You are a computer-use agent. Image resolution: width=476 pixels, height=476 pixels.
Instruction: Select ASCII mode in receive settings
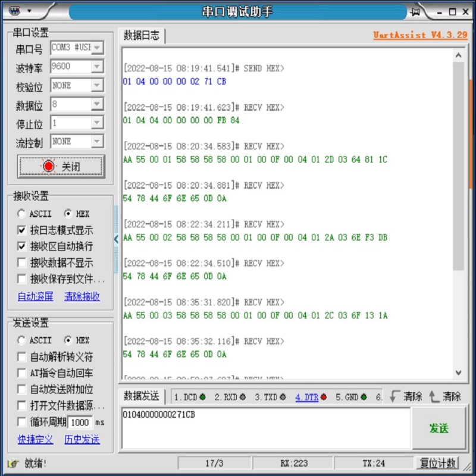point(21,214)
